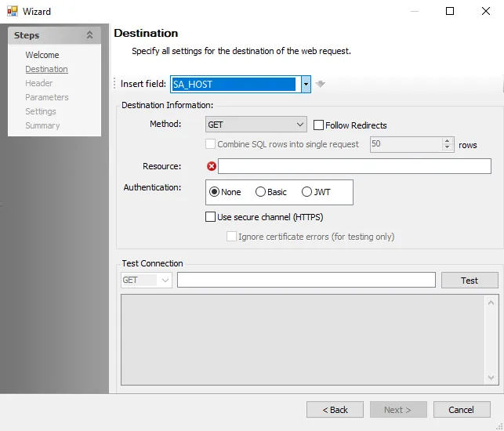Click the rows count field showing 50
The height and width of the screenshot is (431, 504).
(x=407, y=144)
